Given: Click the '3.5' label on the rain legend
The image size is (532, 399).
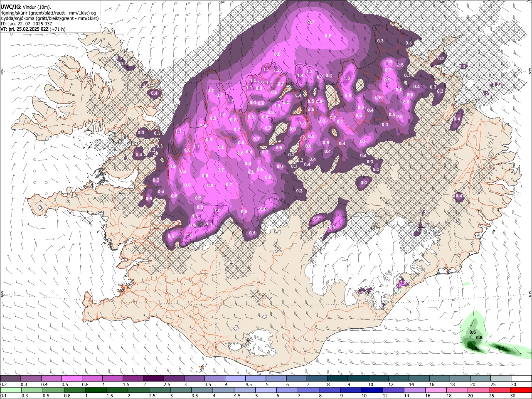Looking at the screenshot, I should pyautogui.click(x=195, y=396).
